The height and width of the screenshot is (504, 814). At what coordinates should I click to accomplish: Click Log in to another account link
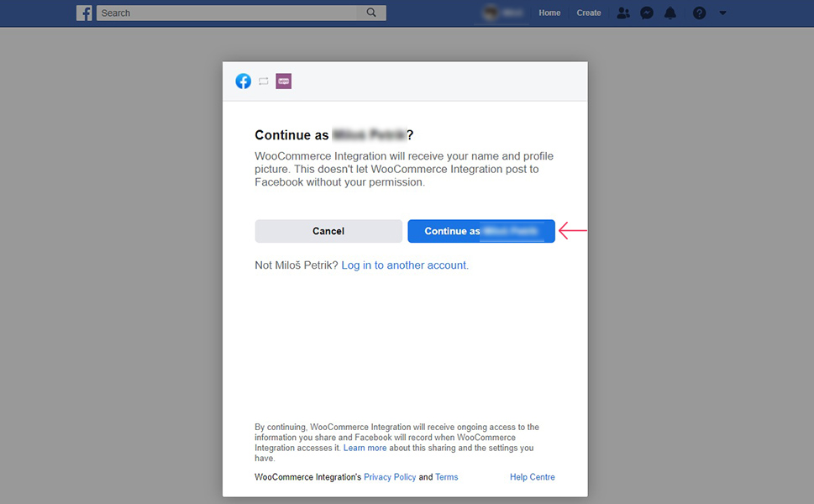405,265
